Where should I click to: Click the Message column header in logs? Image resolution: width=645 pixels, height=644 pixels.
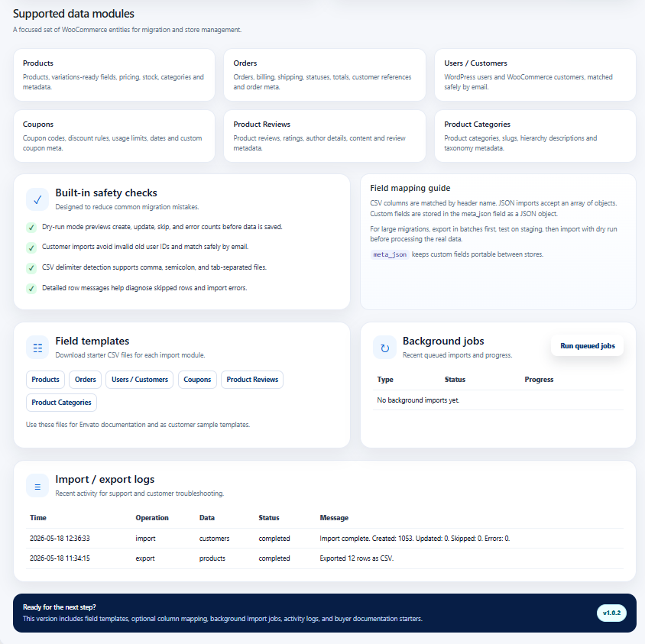[x=334, y=518]
